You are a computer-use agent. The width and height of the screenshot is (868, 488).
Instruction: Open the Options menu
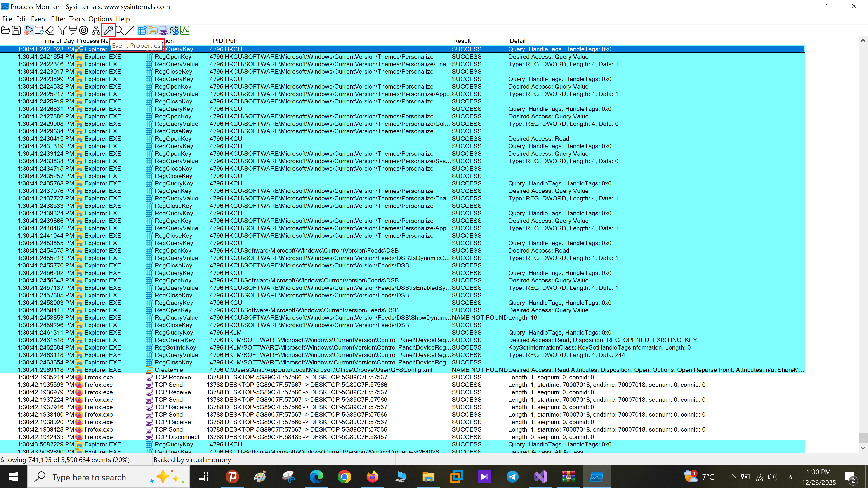point(100,19)
